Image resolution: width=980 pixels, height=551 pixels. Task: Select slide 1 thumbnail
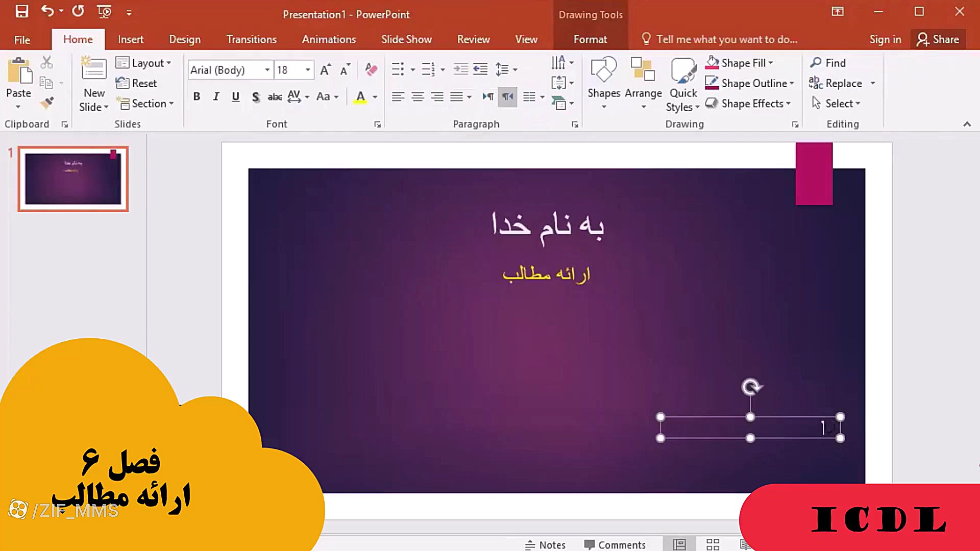(x=73, y=179)
